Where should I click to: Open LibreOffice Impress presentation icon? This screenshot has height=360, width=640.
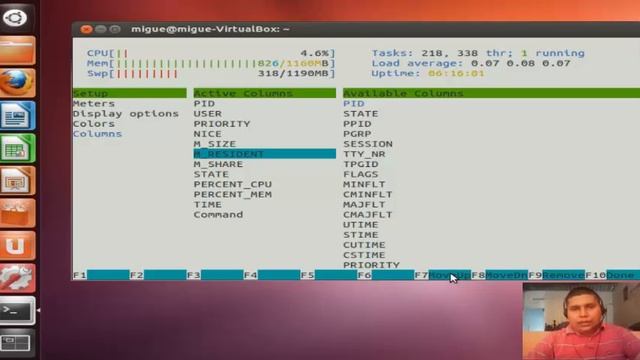(x=17, y=180)
